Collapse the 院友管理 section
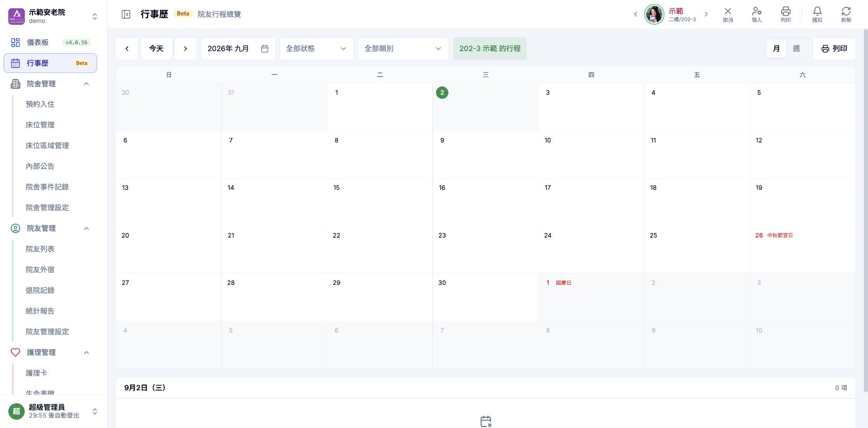This screenshot has width=868, height=428. [x=50, y=228]
